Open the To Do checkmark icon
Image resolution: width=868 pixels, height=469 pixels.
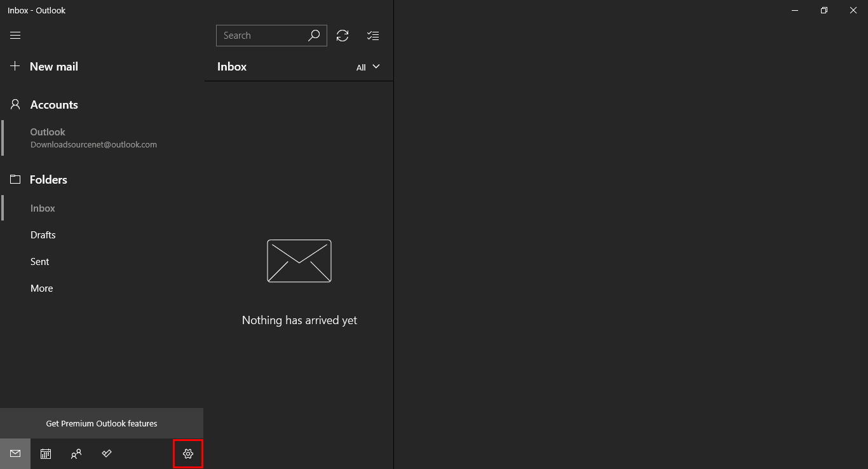coord(107,454)
